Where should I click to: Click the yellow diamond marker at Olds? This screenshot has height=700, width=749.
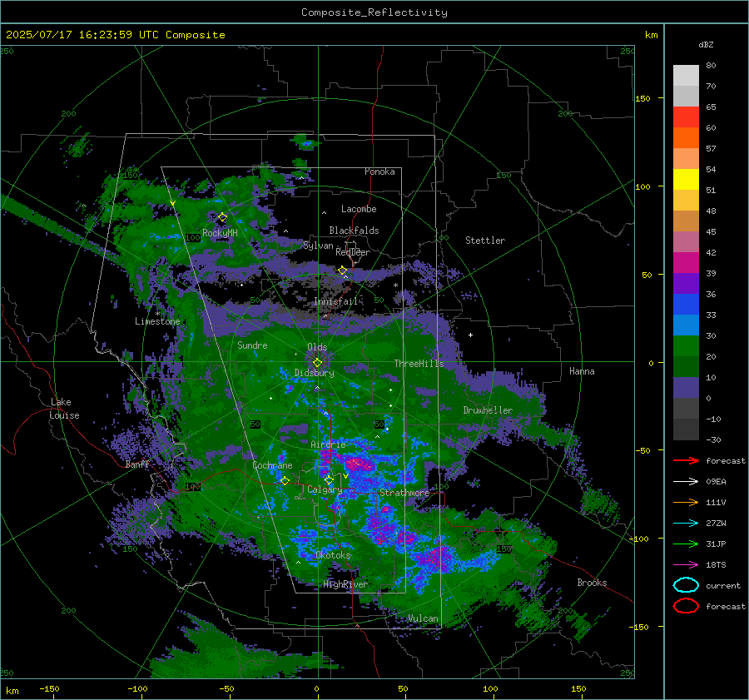tap(317, 363)
